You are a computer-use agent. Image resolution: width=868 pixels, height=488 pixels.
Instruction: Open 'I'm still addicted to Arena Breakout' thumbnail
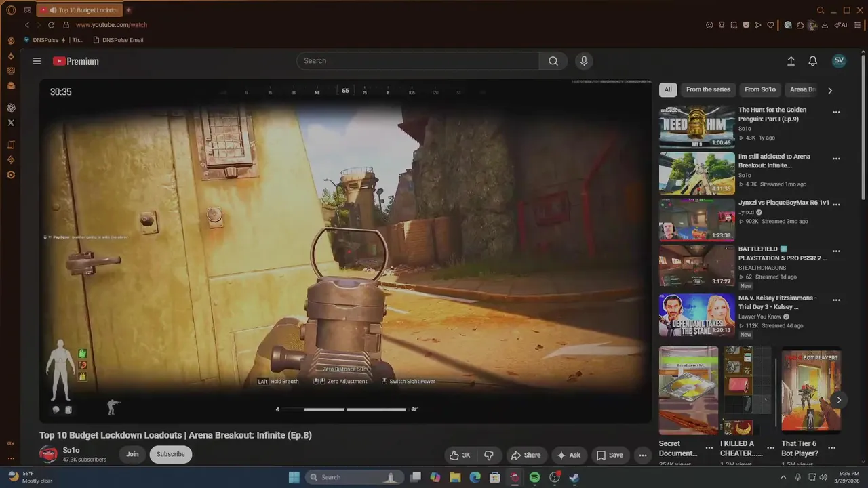coord(697,174)
